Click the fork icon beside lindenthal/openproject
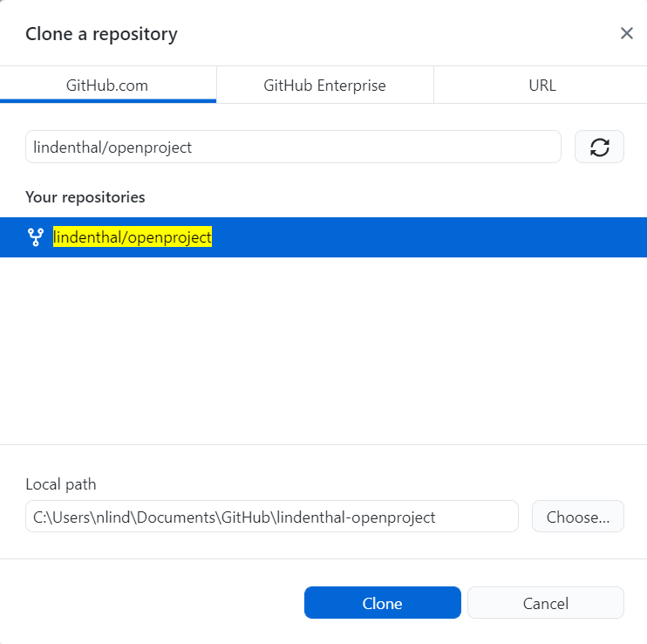Image resolution: width=647 pixels, height=644 pixels. 36,237
